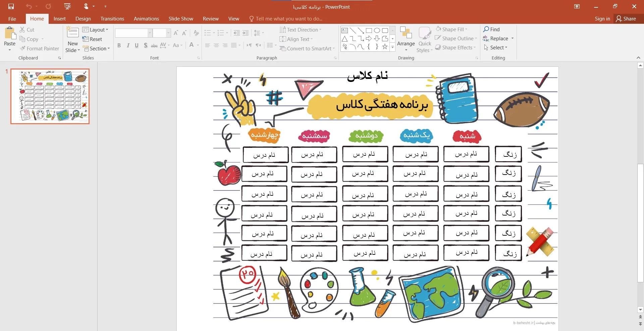Expand the Select dropdown in Editing
The width and height of the screenshot is (644, 331).
[496, 47]
